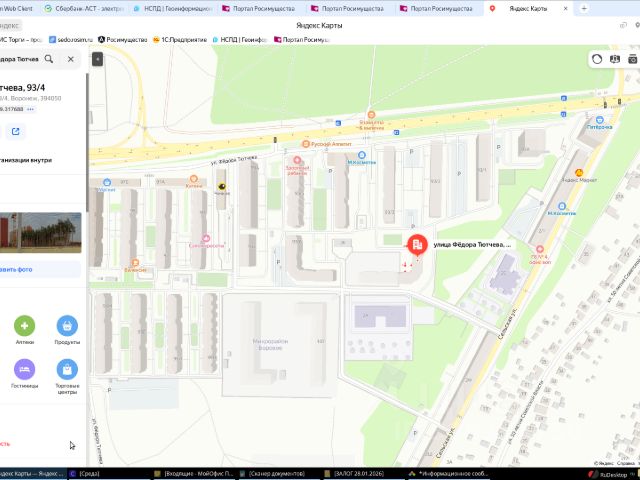Click the Яндекс Маркет map marker
The image size is (640, 480).
(579, 173)
